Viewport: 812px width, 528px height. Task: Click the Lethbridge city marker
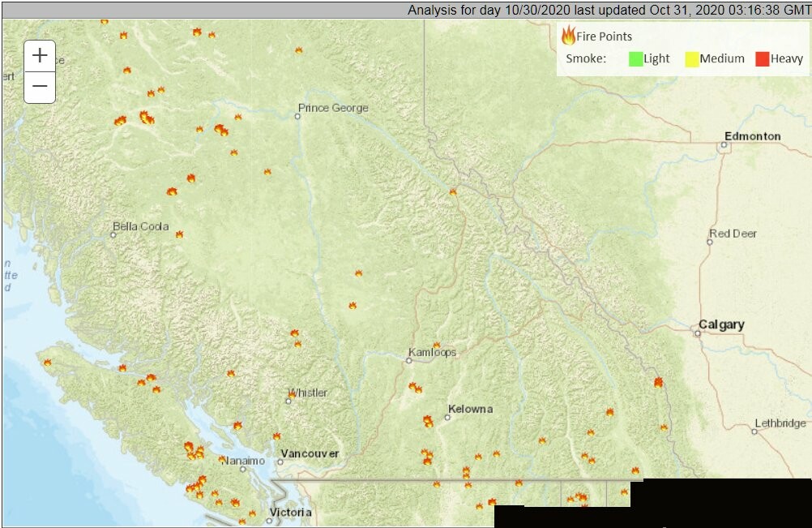coord(754,431)
